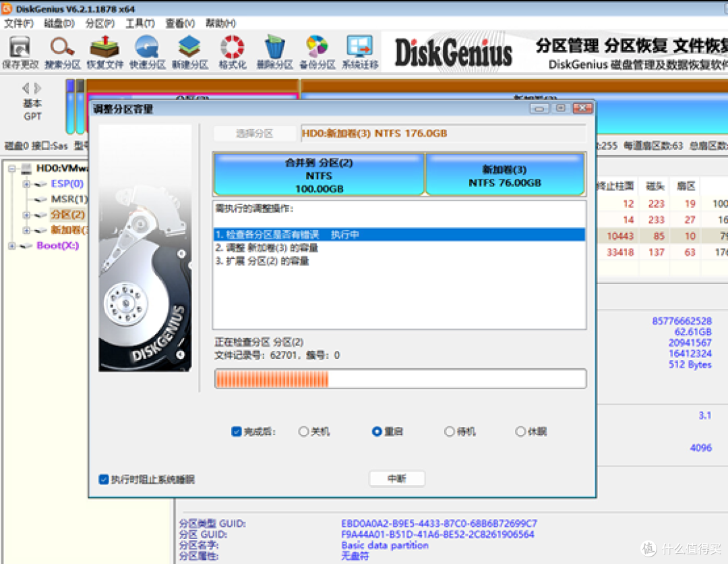This screenshot has height=564, width=728.
Task: Select the 休眠 (hibernate) radio option
Action: coord(520,432)
